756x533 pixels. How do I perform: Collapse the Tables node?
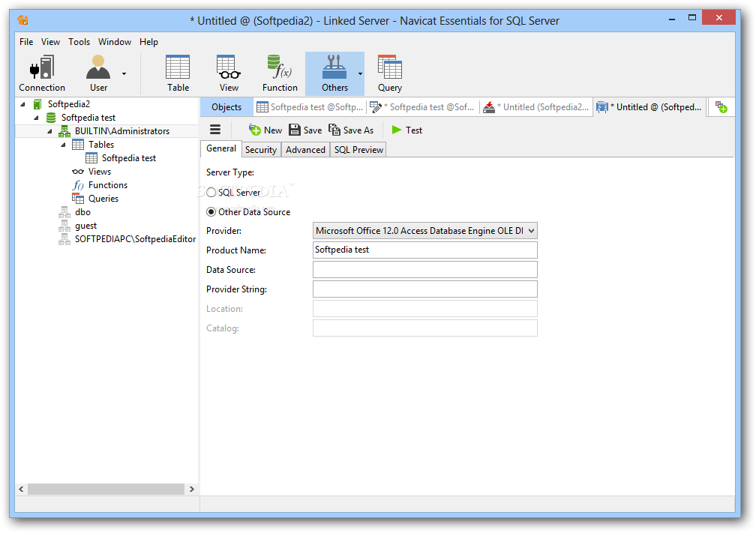pyautogui.click(x=63, y=145)
